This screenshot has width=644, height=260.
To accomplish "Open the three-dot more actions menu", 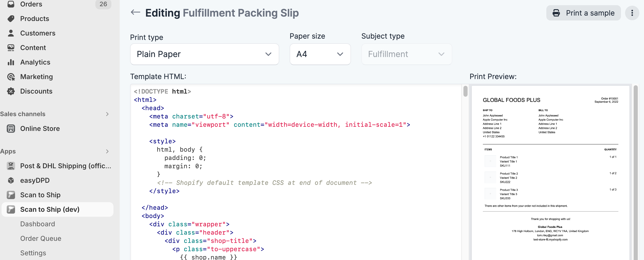I will tap(632, 13).
